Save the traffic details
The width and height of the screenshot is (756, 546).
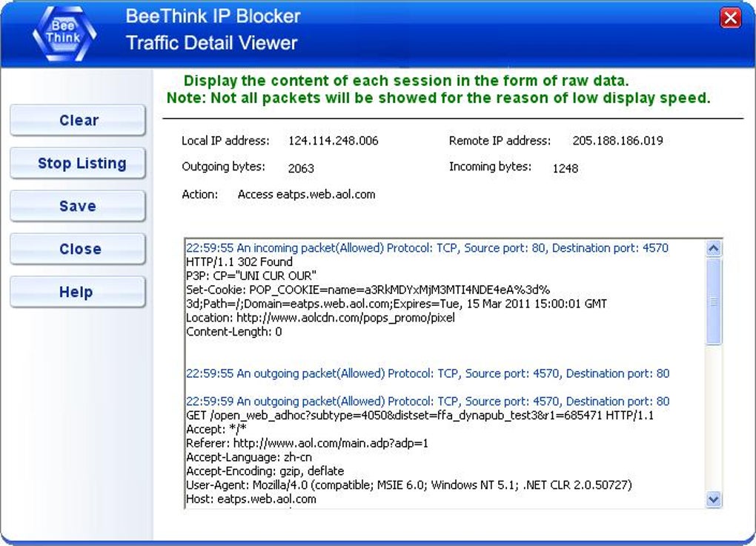click(78, 206)
